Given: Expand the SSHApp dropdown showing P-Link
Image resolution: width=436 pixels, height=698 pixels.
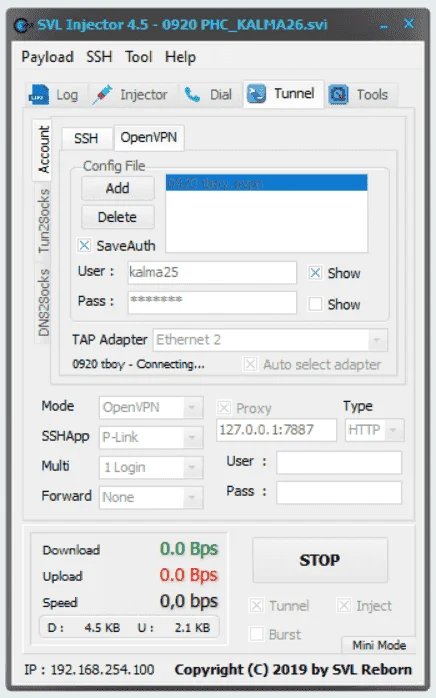Looking at the screenshot, I should tap(192, 437).
